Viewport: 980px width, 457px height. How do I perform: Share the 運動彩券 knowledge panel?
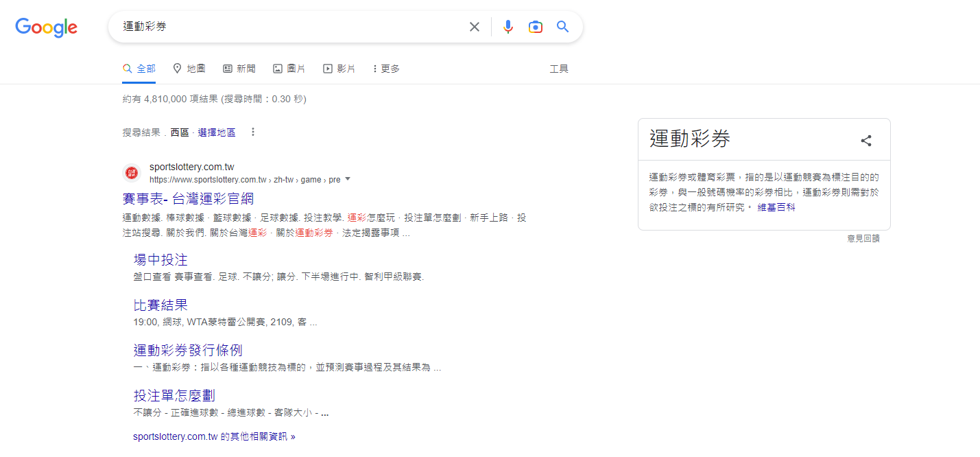pos(866,141)
